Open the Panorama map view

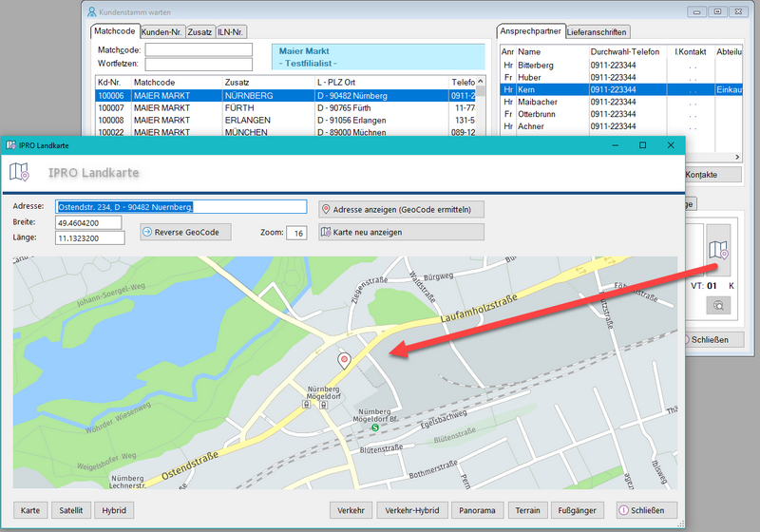[477, 510]
